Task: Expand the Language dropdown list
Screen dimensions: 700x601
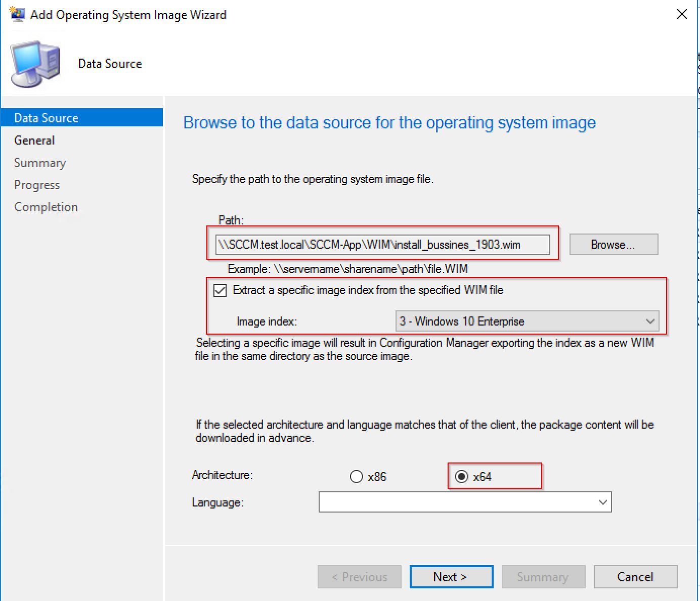Action: (465, 502)
